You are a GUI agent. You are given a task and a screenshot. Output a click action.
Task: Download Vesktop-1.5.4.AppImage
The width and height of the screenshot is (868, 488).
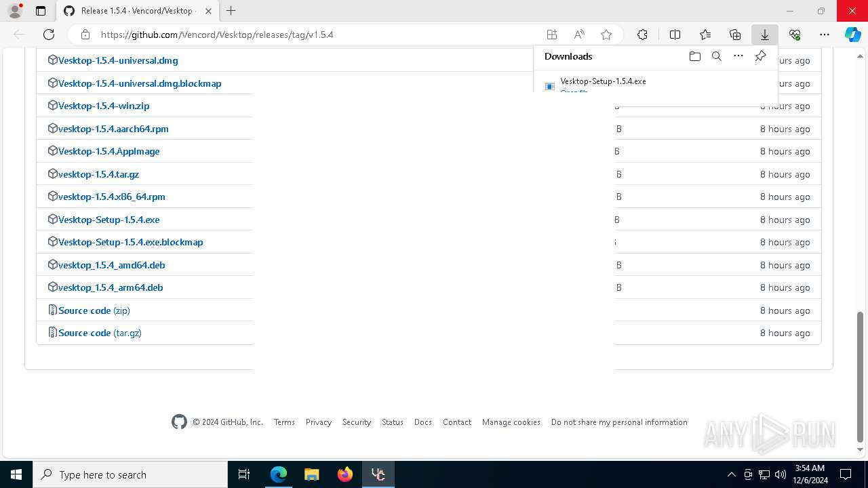(x=109, y=151)
